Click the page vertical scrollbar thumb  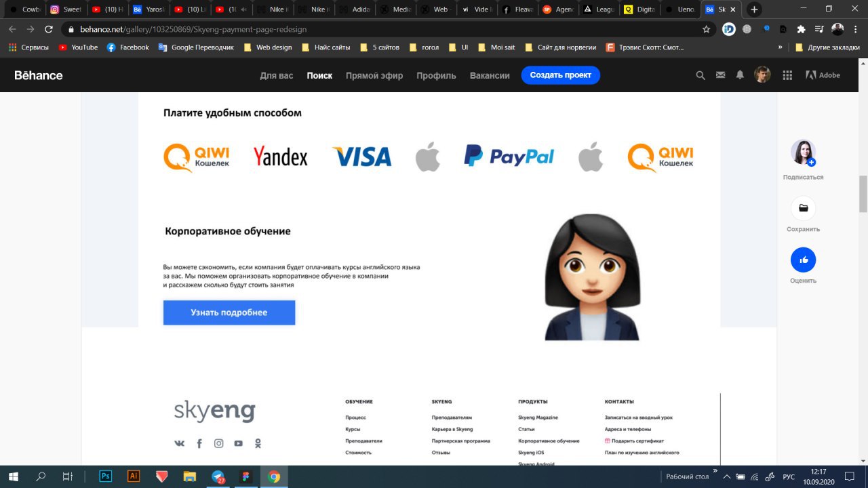pyautogui.click(x=863, y=194)
